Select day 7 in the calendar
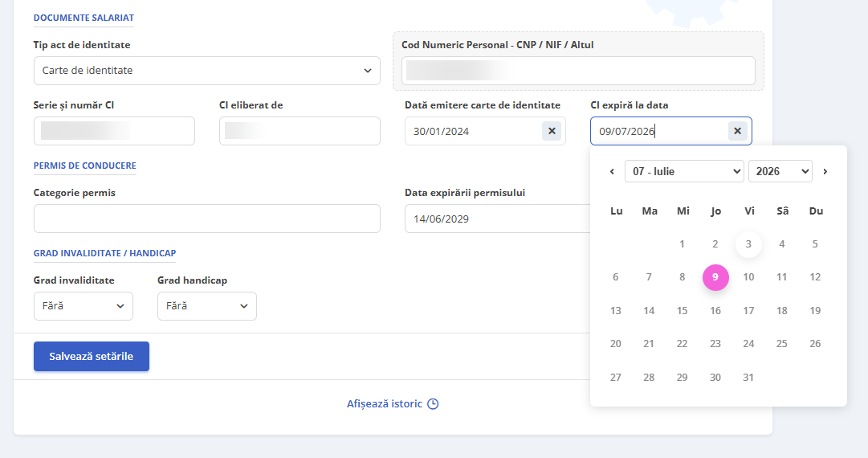 click(649, 277)
